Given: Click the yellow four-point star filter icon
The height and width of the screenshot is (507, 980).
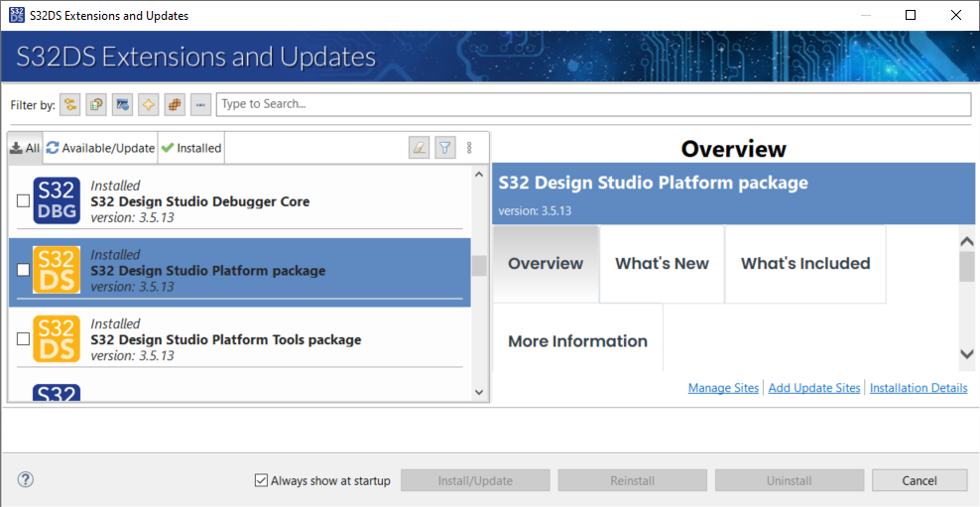Looking at the screenshot, I should (x=149, y=105).
